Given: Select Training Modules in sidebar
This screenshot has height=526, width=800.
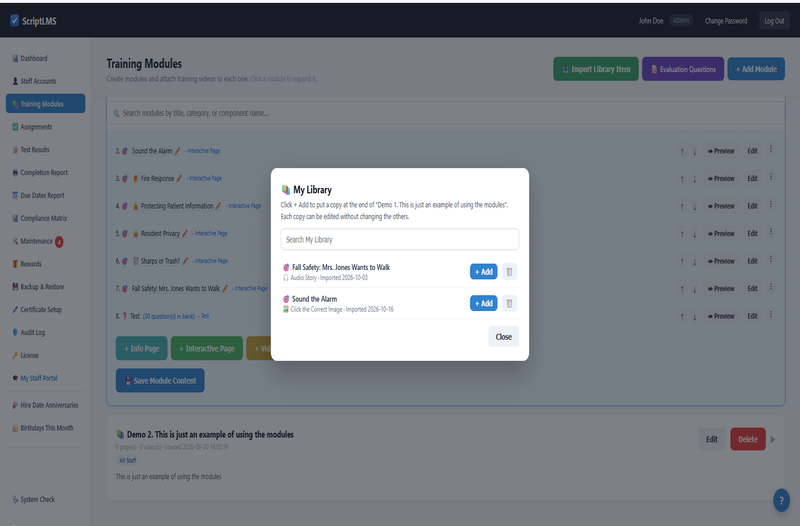Looking at the screenshot, I should 45,104.
